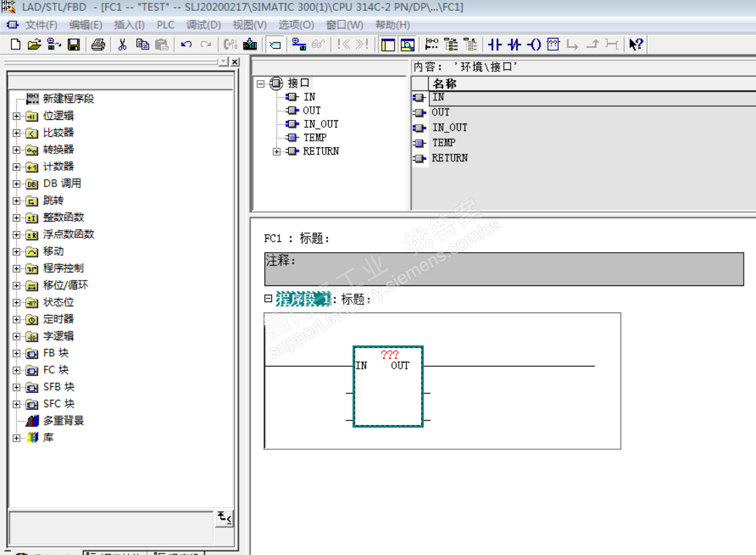Screen dimensions: 756x555
Task: Expand the 定时器 folder
Action: point(16,319)
